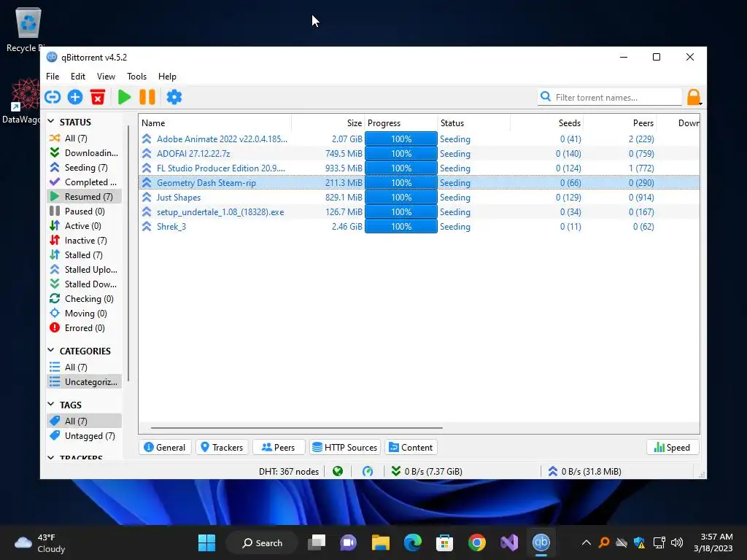This screenshot has height=560, width=747.
Task: Collapse the STATUS section
Action: click(x=51, y=122)
